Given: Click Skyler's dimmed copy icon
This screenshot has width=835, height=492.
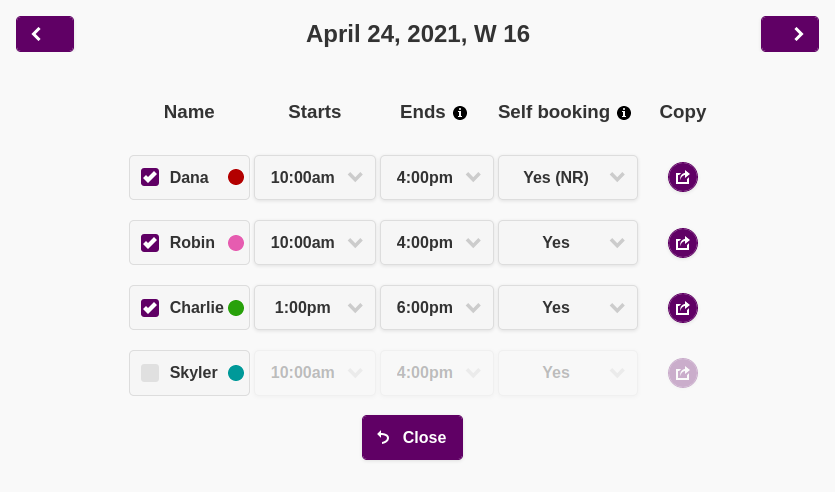Looking at the screenshot, I should [x=683, y=373].
